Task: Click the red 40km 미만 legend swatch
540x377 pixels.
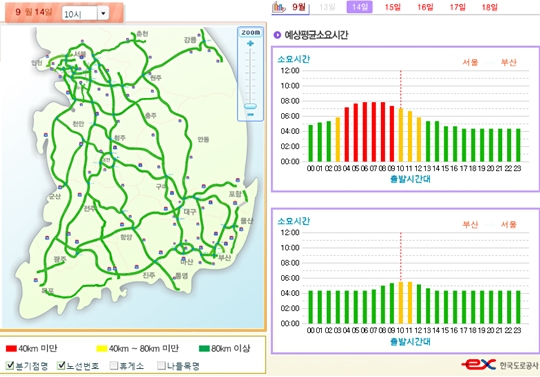Action: click(11, 349)
